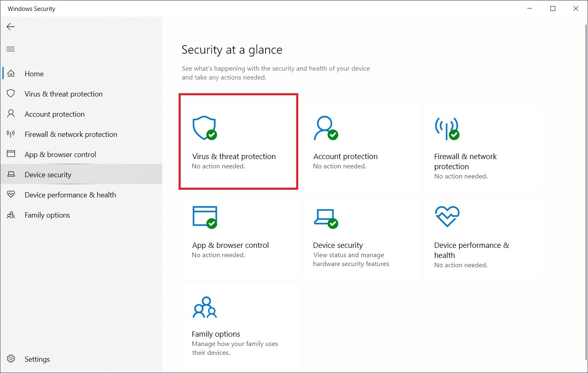Open the Family options tile title

click(216, 334)
